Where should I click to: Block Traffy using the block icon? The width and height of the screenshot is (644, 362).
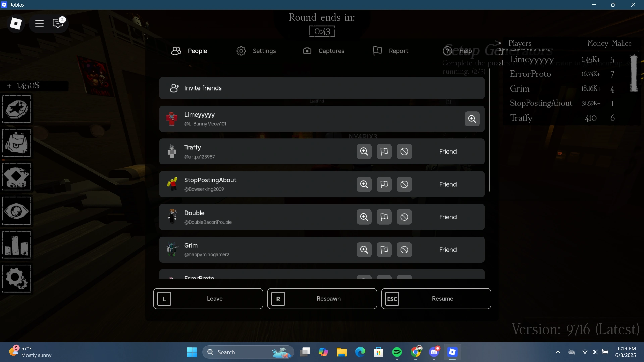[404, 152]
